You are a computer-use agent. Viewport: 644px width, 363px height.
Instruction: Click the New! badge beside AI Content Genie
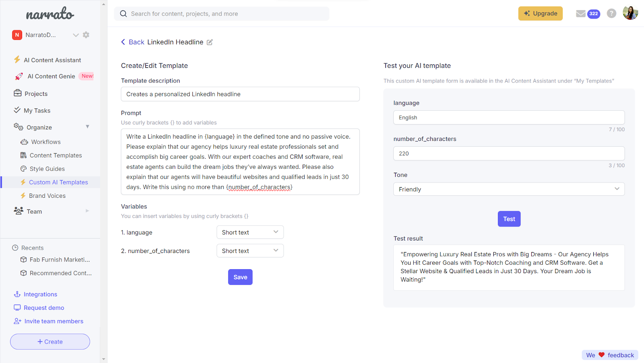(87, 76)
